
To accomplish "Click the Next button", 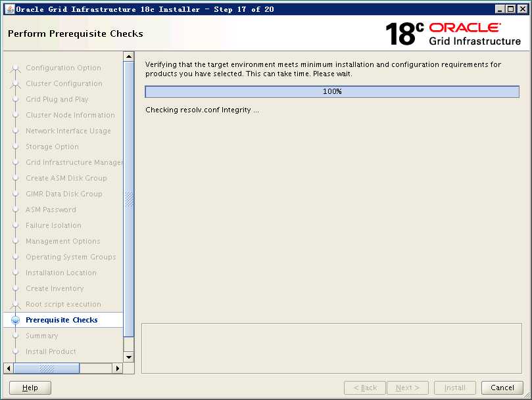I will (x=408, y=388).
